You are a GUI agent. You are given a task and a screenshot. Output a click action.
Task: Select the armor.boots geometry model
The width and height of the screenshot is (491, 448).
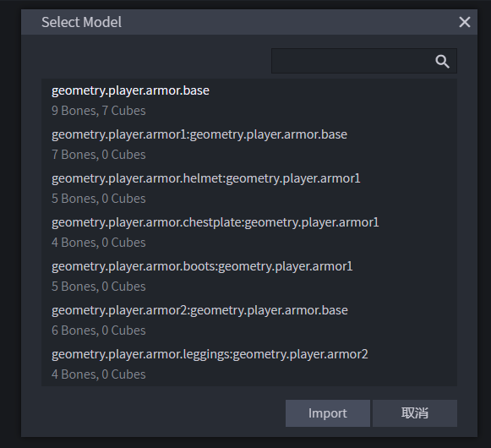click(x=249, y=276)
